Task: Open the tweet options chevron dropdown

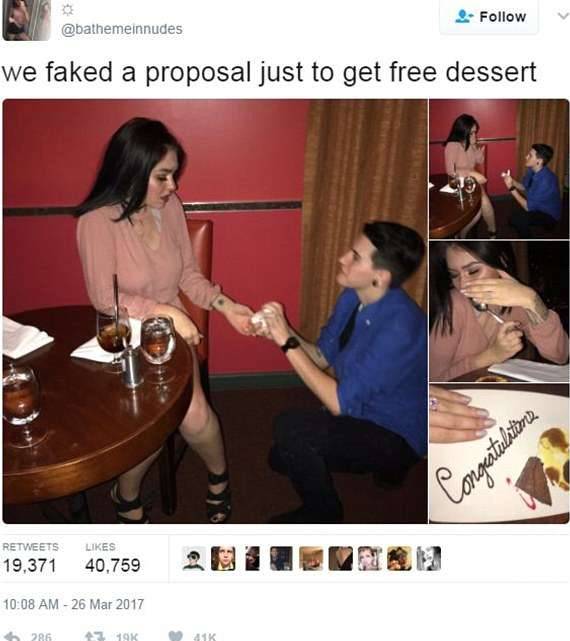Action: 563,16
